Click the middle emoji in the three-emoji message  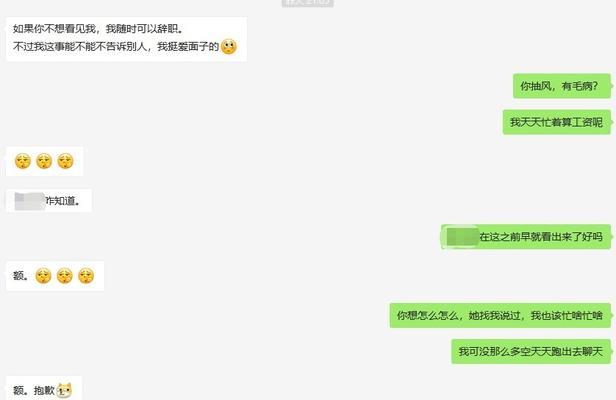pos(44,161)
